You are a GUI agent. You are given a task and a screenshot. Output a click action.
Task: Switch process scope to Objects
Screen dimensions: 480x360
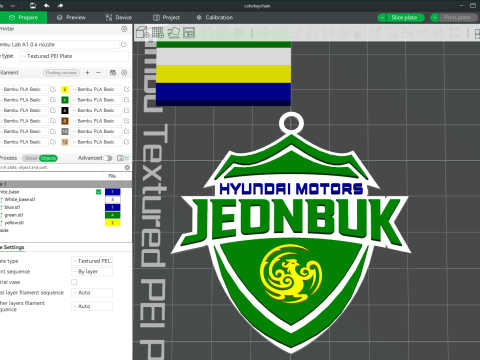pyautogui.click(x=48, y=158)
